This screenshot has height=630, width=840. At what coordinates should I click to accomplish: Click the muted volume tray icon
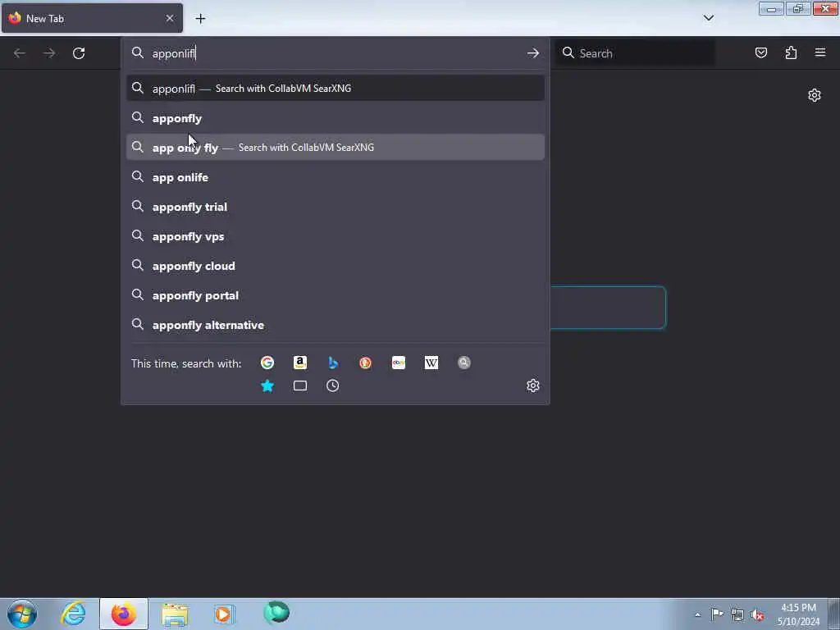[x=757, y=614]
